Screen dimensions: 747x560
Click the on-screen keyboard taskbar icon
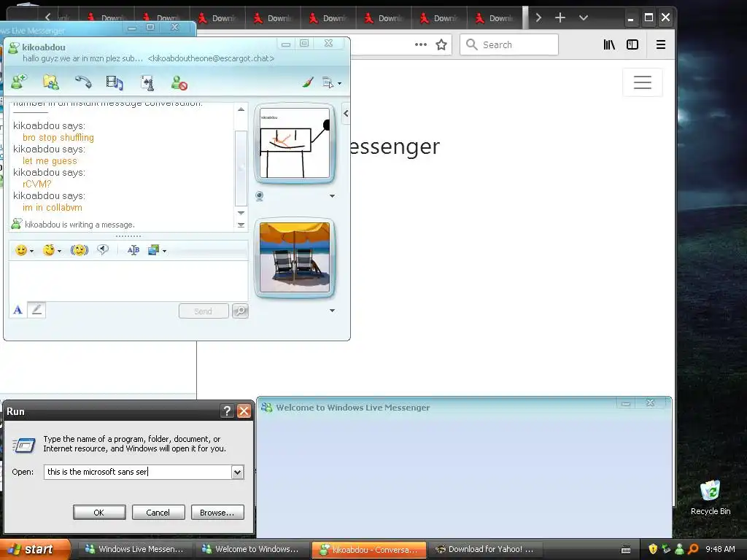[x=625, y=550]
